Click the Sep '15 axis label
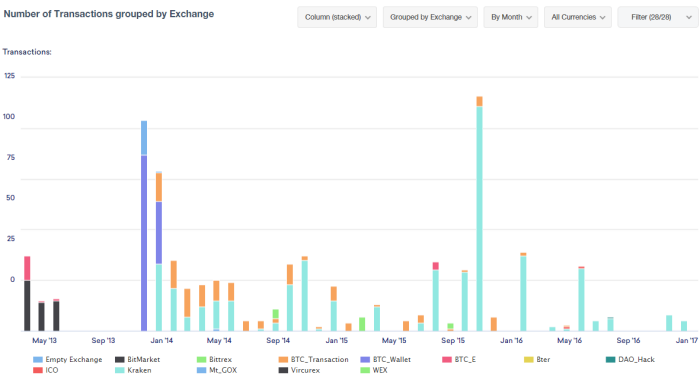The width and height of the screenshot is (700, 387). click(453, 341)
